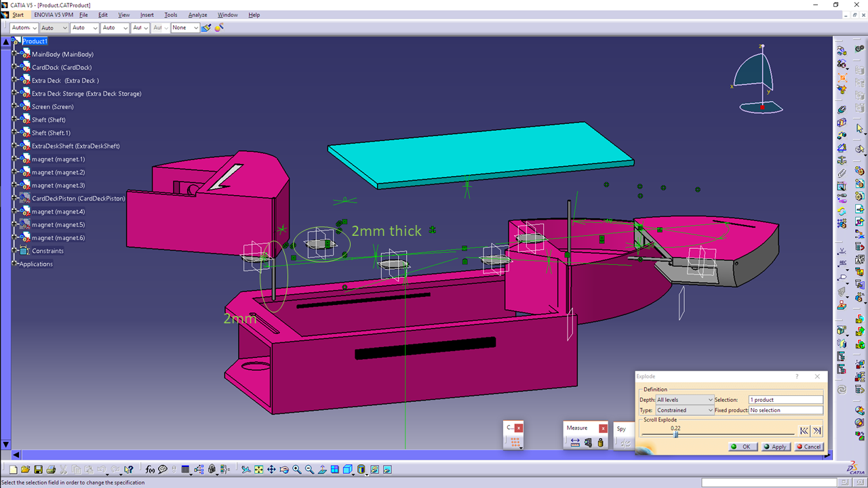Click the Zoom In magnifier icon
868x488 pixels.
coord(297,469)
